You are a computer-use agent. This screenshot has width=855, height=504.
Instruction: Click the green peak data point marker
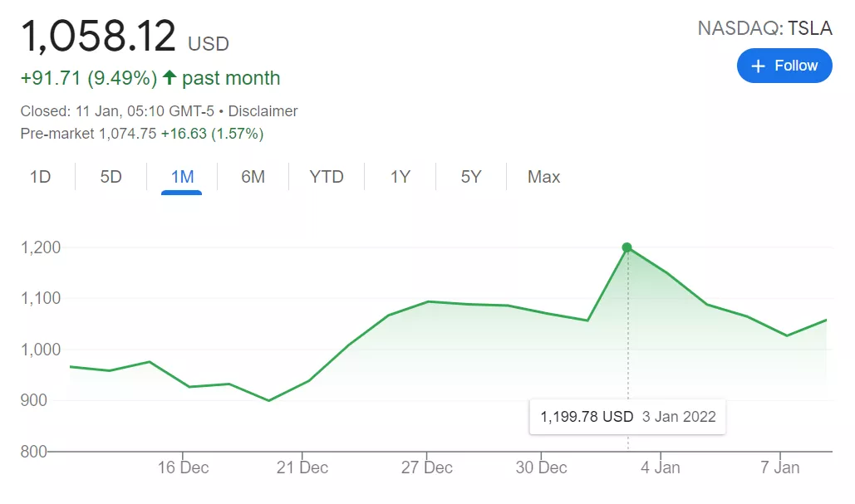[x=627, y=247]
